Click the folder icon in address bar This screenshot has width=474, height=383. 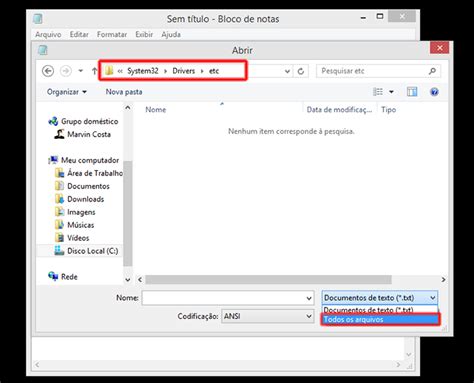109,71
